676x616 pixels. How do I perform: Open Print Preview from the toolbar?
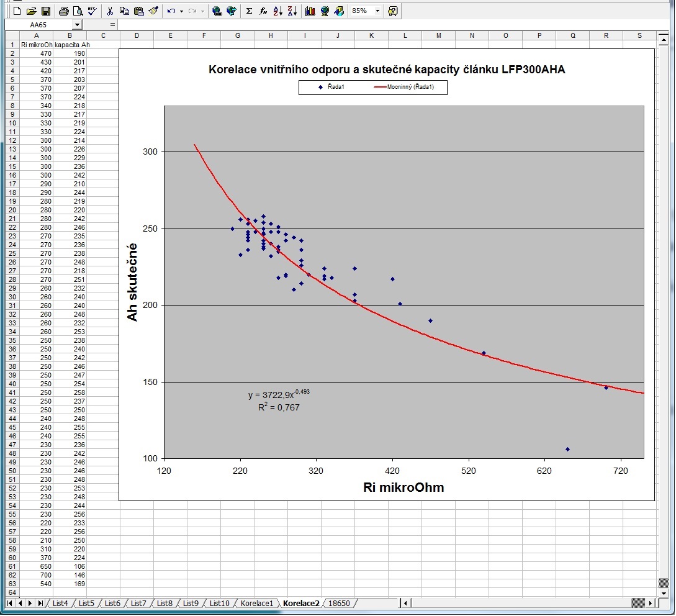pyautogui.click(x=77, y=11)
